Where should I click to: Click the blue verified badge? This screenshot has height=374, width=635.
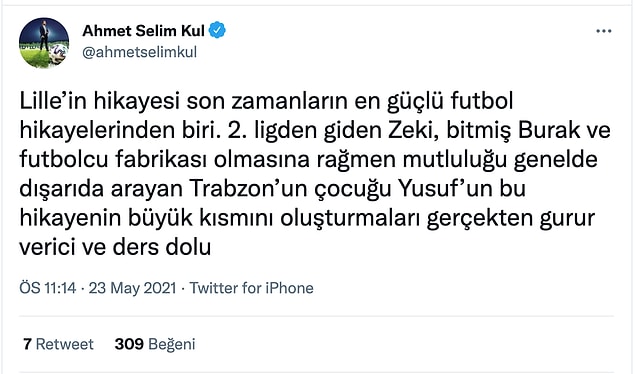(x=217, y=30)
